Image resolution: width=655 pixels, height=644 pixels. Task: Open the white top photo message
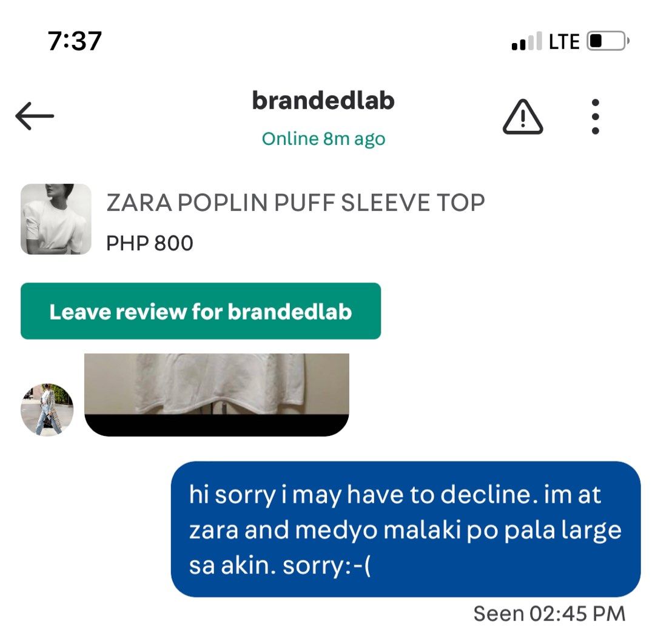tap(217, 384)
